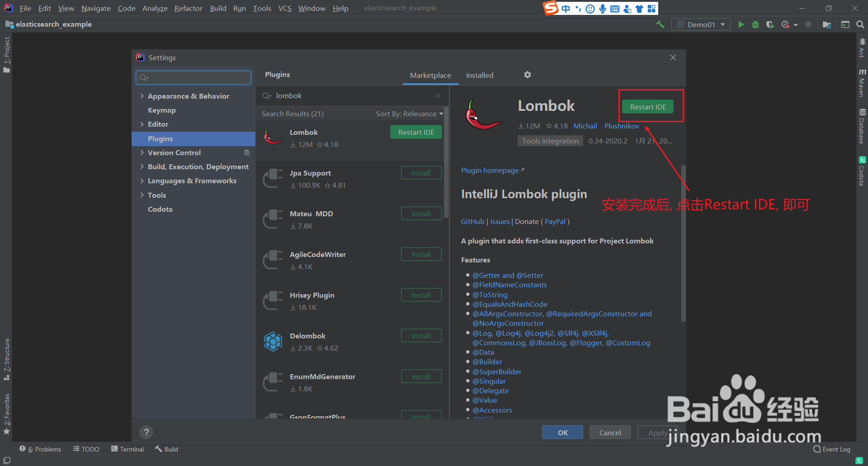Expand the Tools settings node
Image resolution: width=868 pixels, height=466 pixels.
click(142, 195)
